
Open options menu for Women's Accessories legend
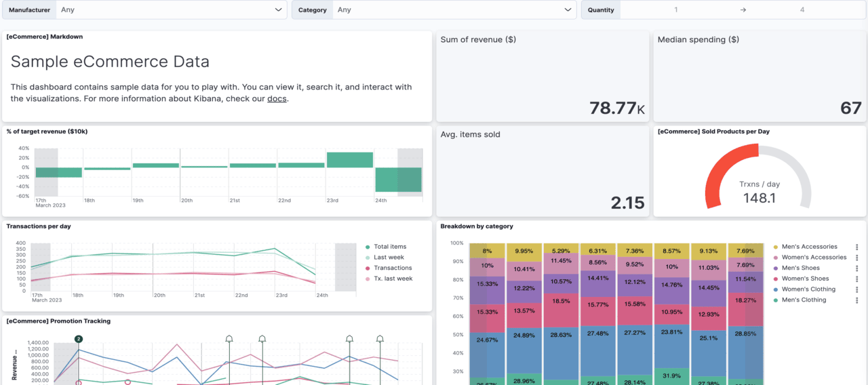pyautogui.click(x=857, y=258)
